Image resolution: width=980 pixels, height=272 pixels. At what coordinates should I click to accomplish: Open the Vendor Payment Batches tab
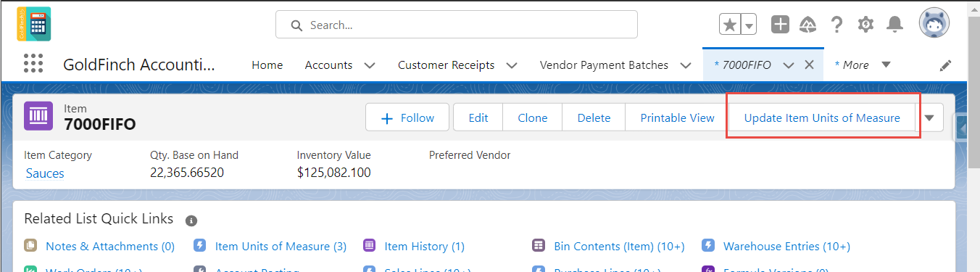click(604, 65)
